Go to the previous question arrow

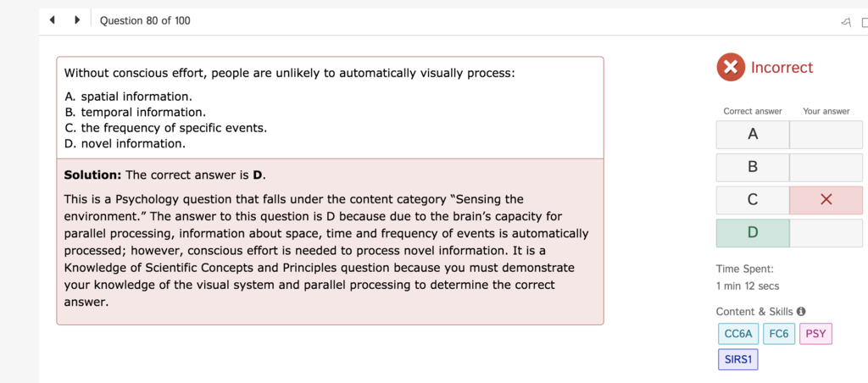pyautogui.click(x=52, y=20)
